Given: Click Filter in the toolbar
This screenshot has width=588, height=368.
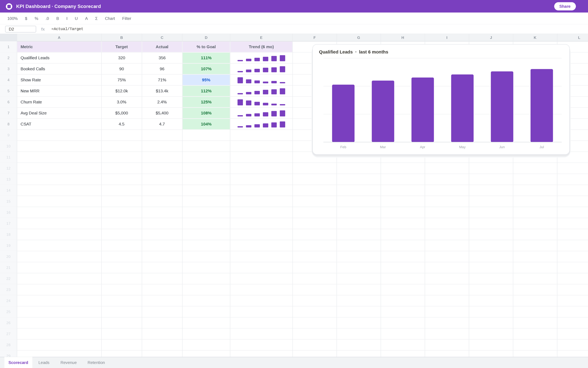Looking at the screenshot, I should point(127,18).
